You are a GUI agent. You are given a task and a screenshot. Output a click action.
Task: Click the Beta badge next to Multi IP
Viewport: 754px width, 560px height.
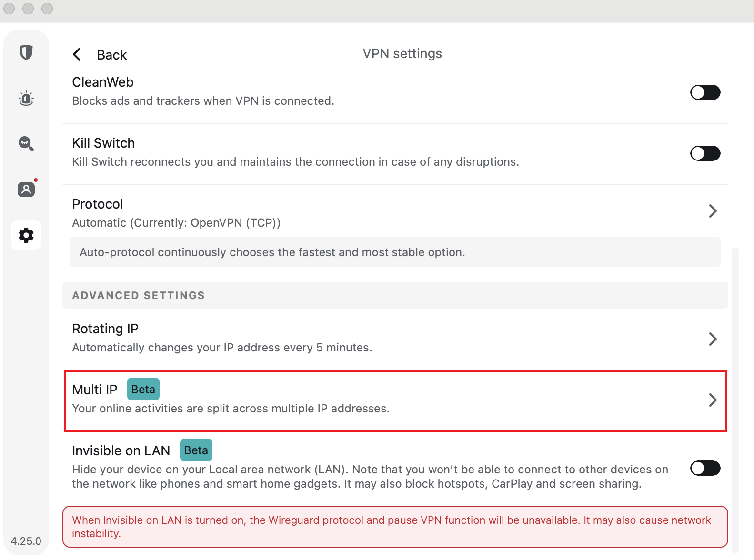pos(143,390)
